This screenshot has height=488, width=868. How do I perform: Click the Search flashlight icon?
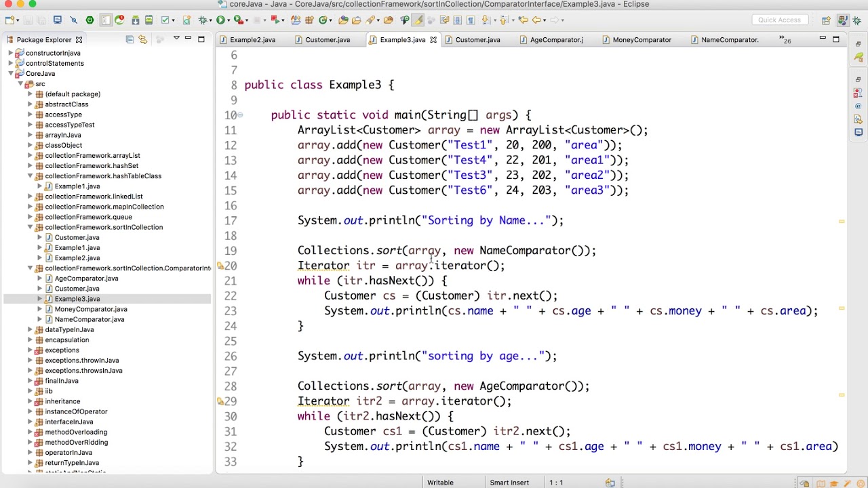coord(370,20)
